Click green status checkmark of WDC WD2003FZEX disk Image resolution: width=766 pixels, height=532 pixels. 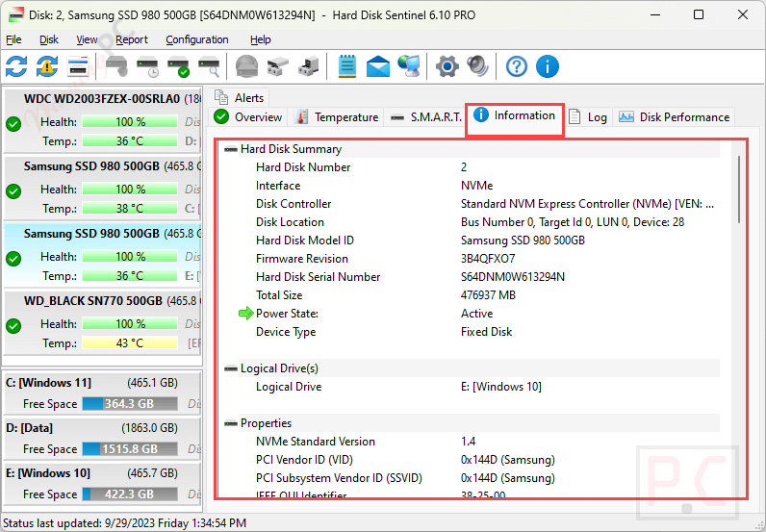13,124
